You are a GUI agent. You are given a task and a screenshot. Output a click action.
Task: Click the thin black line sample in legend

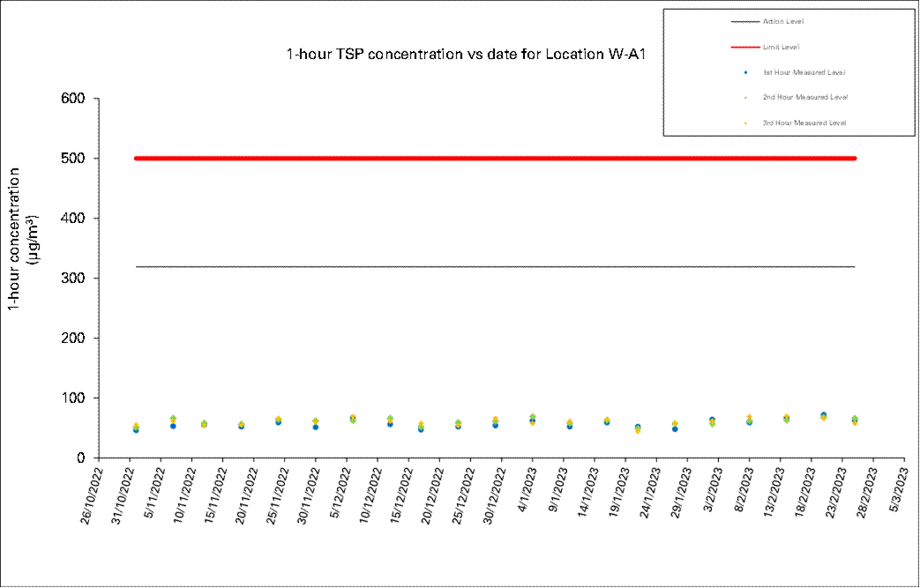pos(745,21)
